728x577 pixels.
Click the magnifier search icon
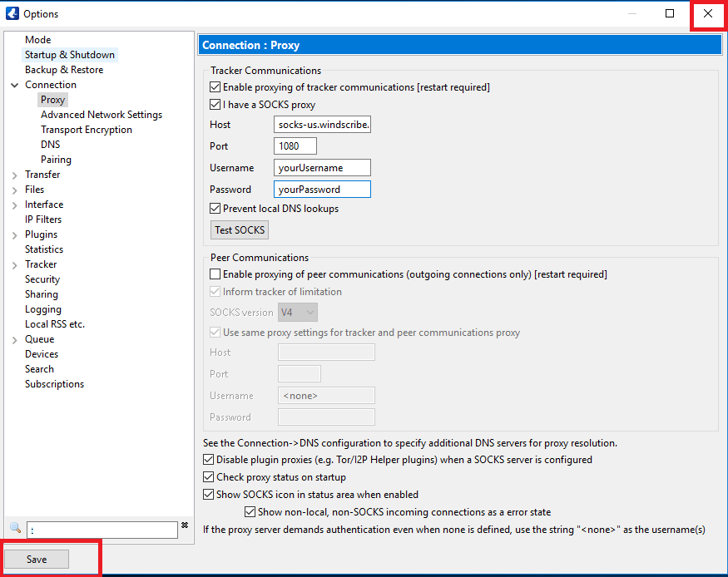[15, 528]
